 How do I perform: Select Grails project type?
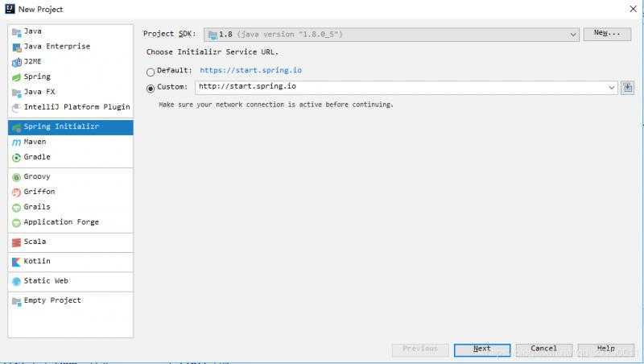[x=71, y=207]
